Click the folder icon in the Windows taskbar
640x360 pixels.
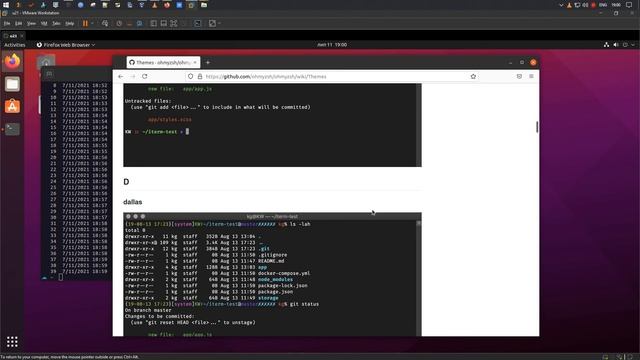pos(204,5)
